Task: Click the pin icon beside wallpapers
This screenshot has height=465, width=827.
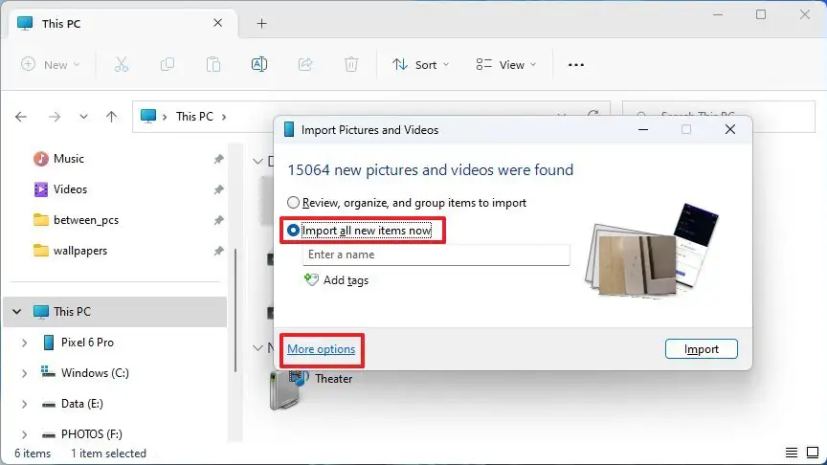Action: pos(218,250)
